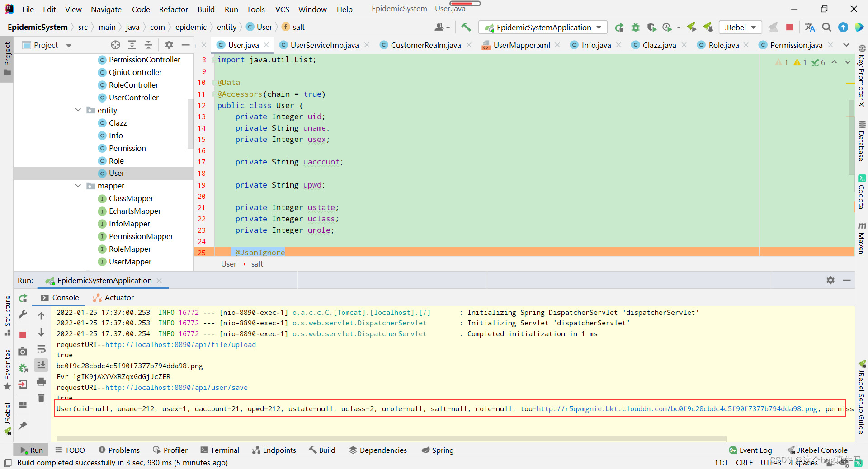Image resolution: width=868 pixels, height=469 pixels.
Task: Open the Refactor menu
Action: point(173,9)
